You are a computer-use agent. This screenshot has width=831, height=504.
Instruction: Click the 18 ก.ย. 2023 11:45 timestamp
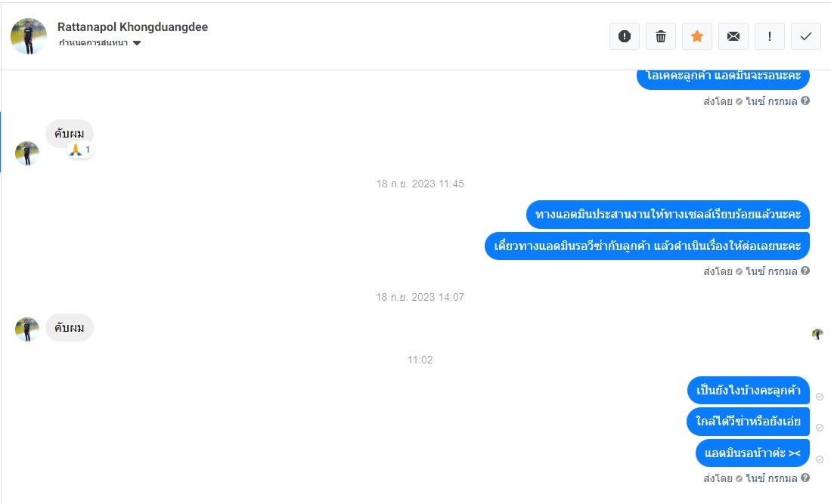pyautogui.click(x=420, y=184)
